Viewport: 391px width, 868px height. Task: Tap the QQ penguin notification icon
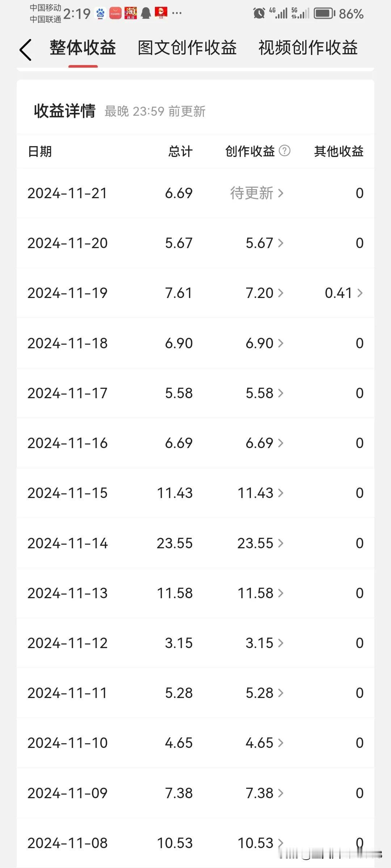(x=146, y=13)
